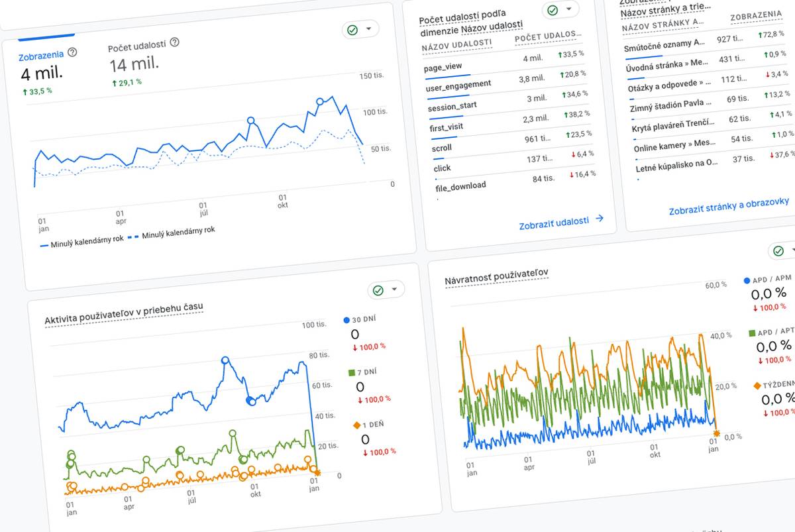Click green checkmark on events-by-name card
Screen dimensions: 795x532
click(x=553, y=10)
